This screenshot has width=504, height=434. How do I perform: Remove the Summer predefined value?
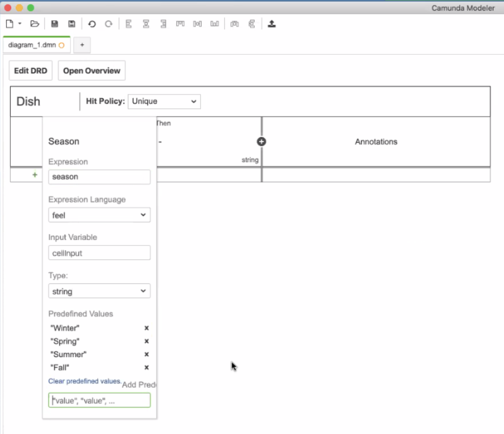[146, 354]
